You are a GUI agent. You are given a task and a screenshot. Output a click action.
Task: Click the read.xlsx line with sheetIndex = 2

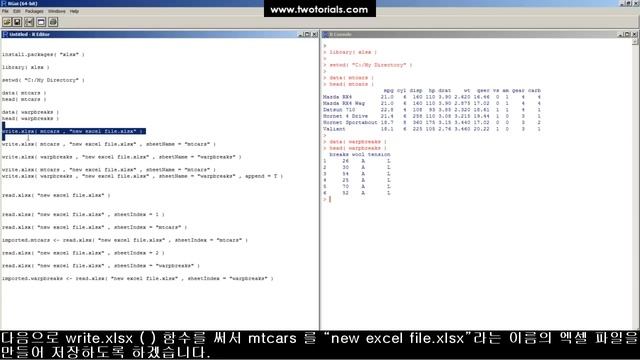[83, 253]
